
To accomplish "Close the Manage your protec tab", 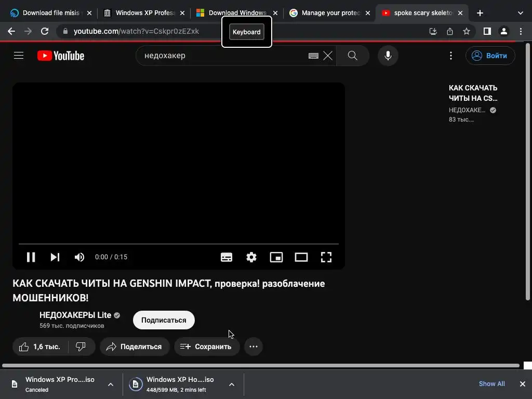I will [x=368, y=13].
